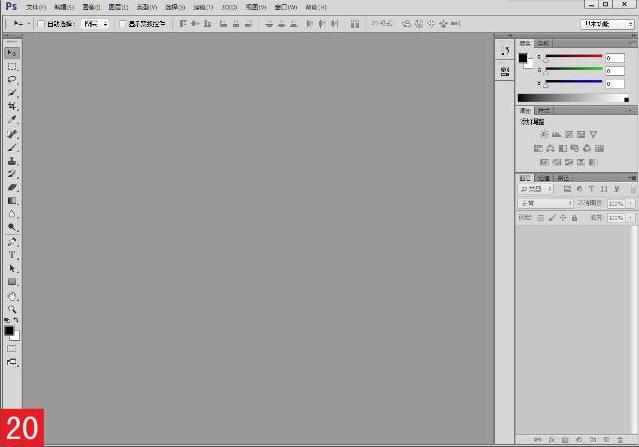The width and height of the screenshot is (639, 447).
Task: Switch to the 通道 channels tab
Action: [544, 178]
